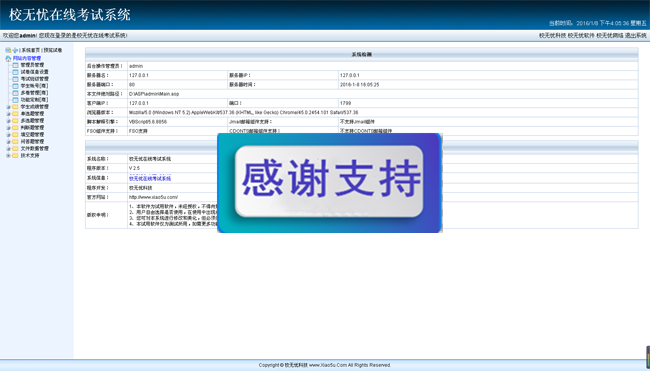Click the VBScript/5.6.8856 engine cell
The width and height of the screenshot is (650, 371).
[x=148, y=122]
